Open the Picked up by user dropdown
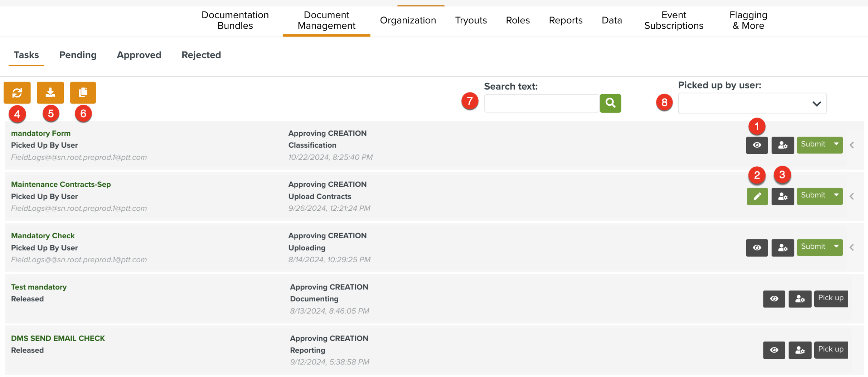The height and width of the screenshot is (377, 868). (x=752, y=104)
